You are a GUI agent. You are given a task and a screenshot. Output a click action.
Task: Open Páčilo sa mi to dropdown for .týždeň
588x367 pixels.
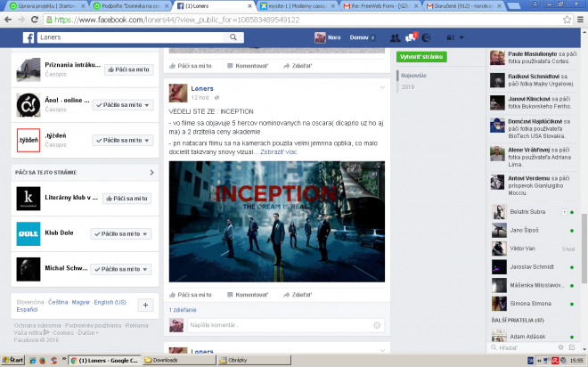point(123,140)
